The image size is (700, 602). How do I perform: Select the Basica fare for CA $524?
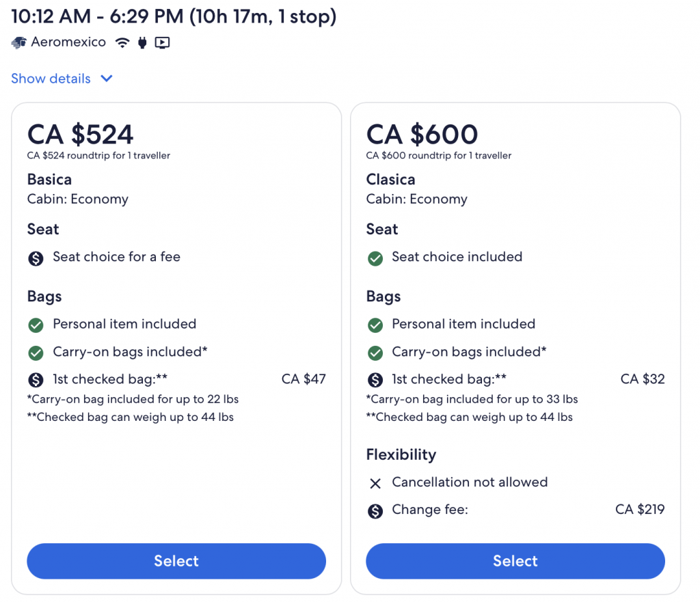pos(176,561)
